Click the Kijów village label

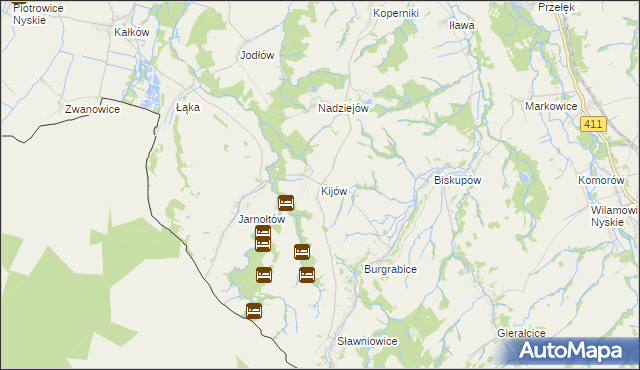tap(334, 191)
